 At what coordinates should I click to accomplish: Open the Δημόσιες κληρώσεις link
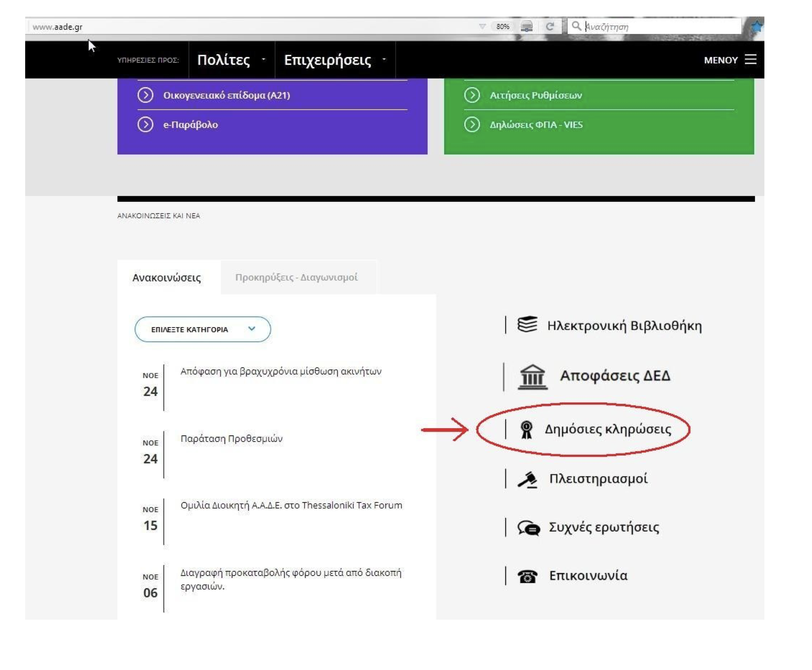coord(608,429)
